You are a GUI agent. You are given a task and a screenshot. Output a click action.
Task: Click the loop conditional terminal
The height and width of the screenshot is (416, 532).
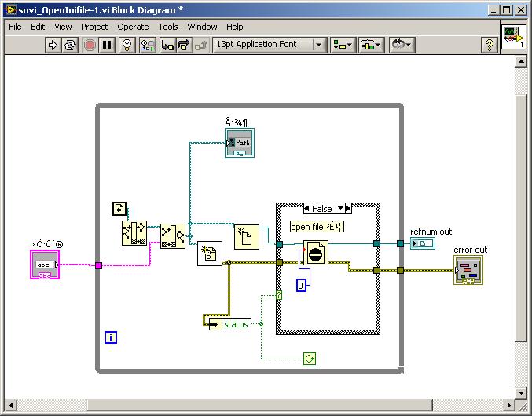310,359
